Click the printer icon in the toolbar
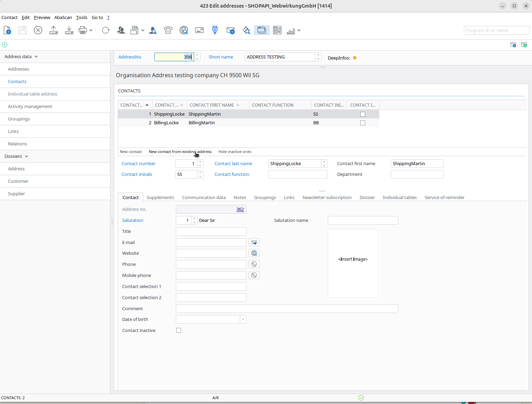The image size is (532, 404). (83, 30)
